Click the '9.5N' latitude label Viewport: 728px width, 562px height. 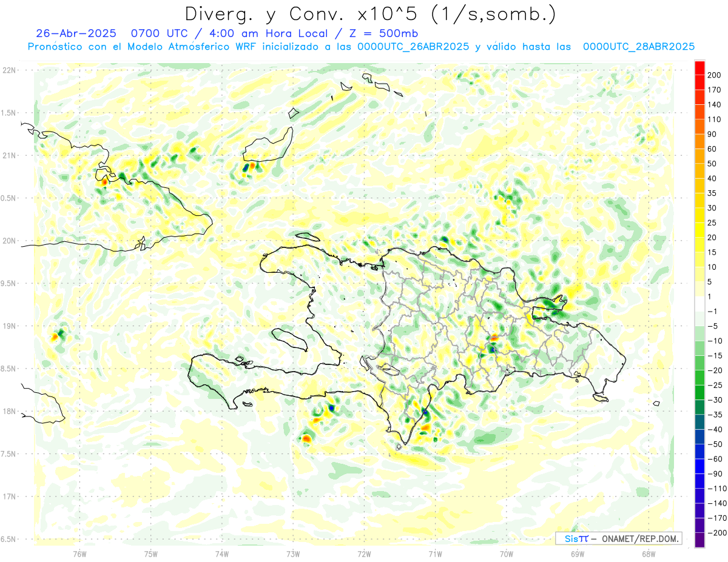[8, 283]
